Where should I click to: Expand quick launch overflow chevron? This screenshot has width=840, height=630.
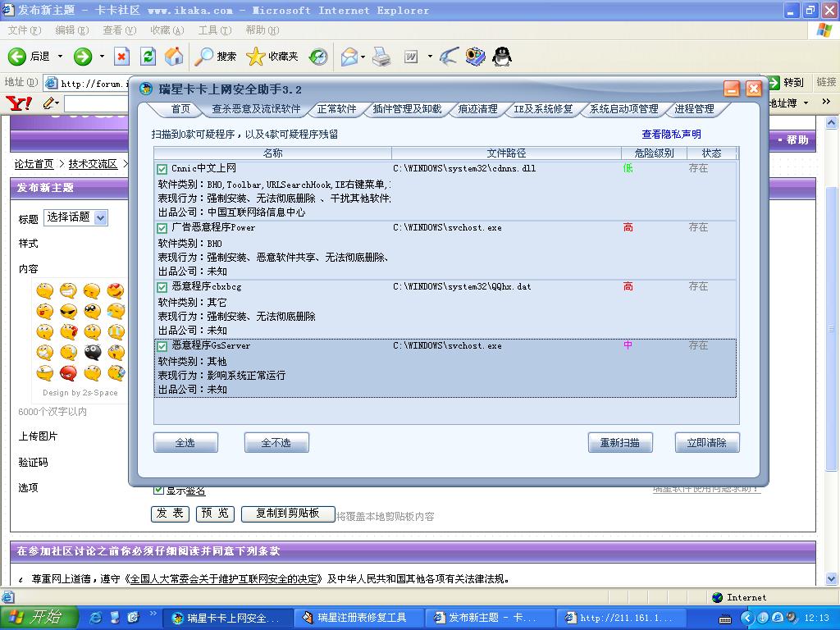pyautogui.click(x=153, y=614)
